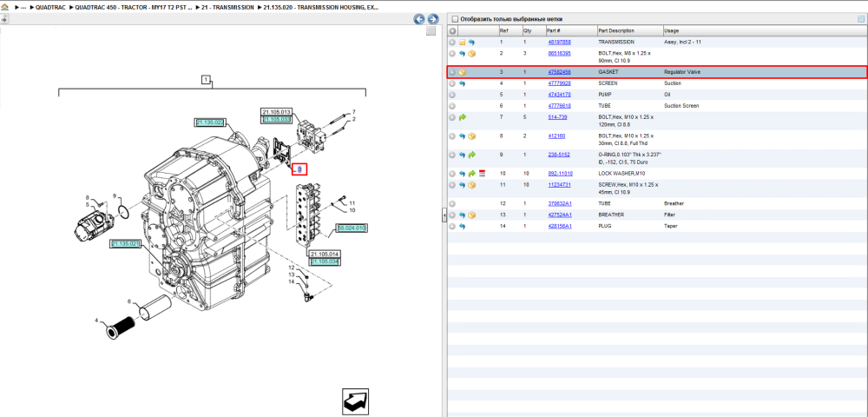
Task: Open part number link in TRANSMISSION row
Action: pos(559,42)
